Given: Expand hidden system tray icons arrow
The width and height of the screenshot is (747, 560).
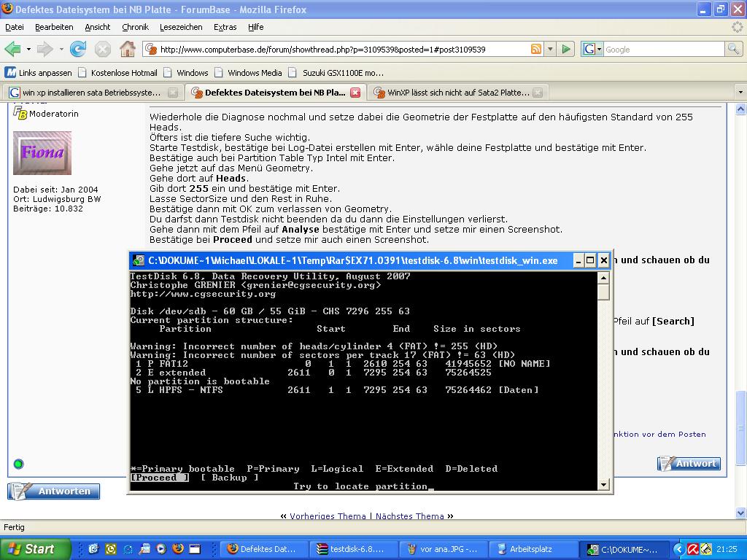Looking at the screenshot, I should click(x=679, y=550).
